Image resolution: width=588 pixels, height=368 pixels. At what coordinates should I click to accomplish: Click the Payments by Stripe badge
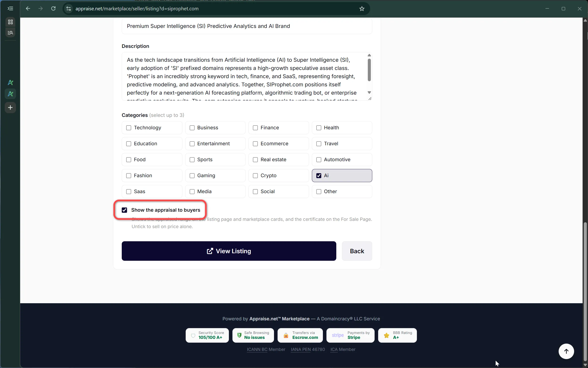[x=350, y=335]
